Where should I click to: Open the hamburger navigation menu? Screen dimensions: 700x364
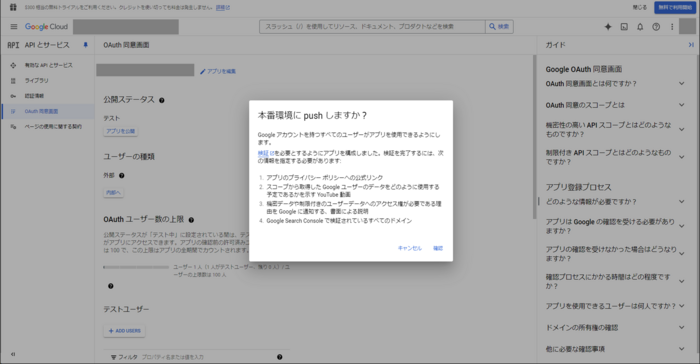(14, 27)
